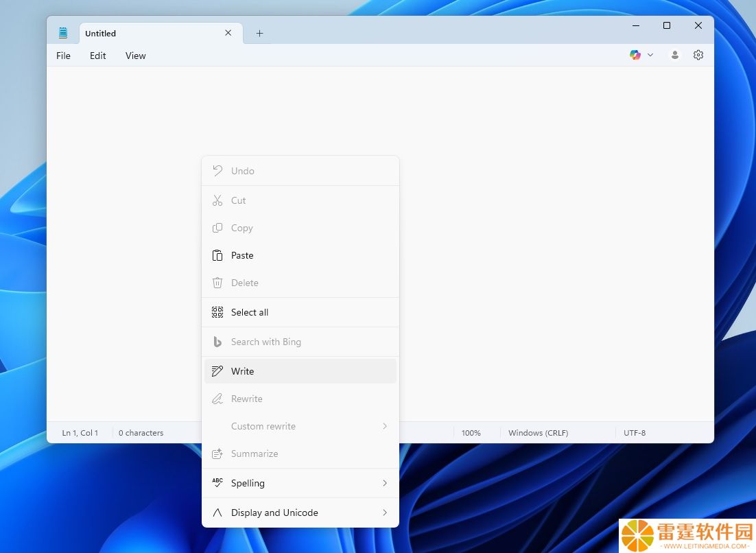Open Notepad settings gear

(698, 55)
